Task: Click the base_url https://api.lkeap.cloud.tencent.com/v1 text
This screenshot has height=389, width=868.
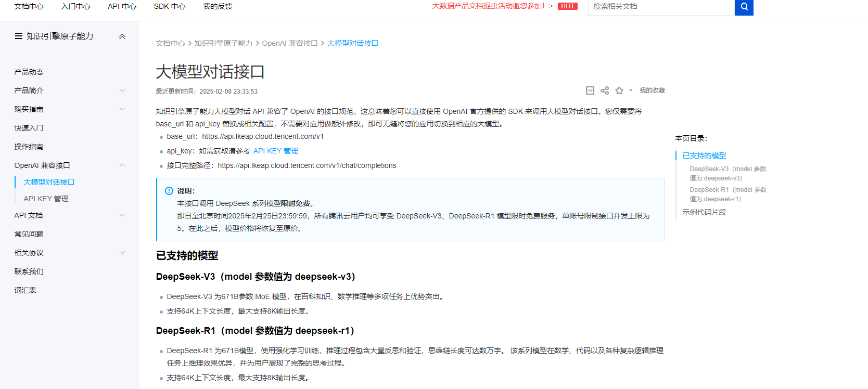Action: pyautogui.click(x=245, y=136)
